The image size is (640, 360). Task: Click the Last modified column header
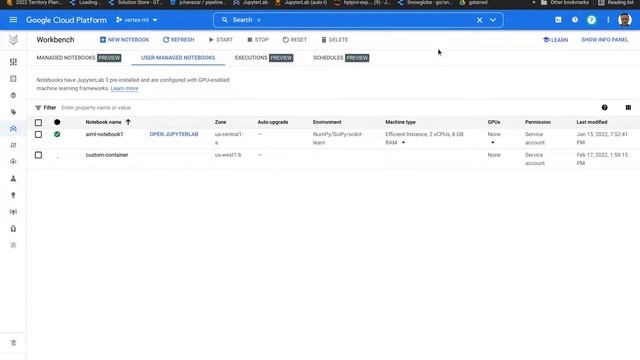point(592,122)
